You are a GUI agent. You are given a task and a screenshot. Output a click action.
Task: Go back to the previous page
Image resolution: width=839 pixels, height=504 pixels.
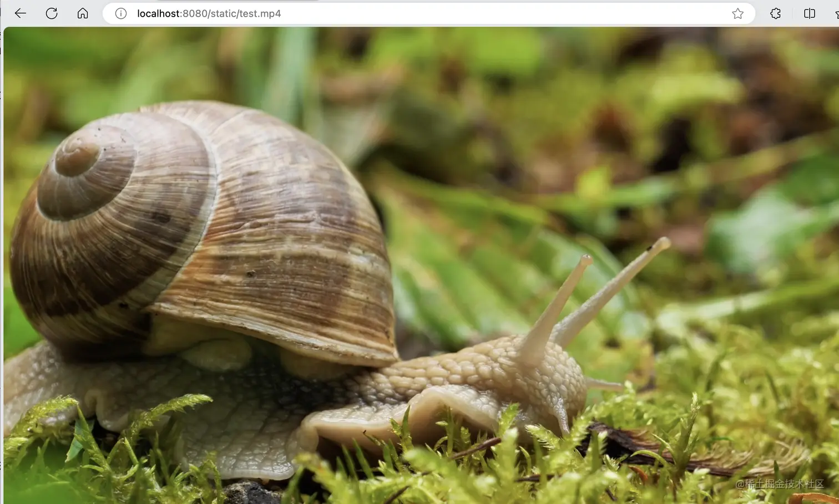pyautogui.click(x=21, y=13)
